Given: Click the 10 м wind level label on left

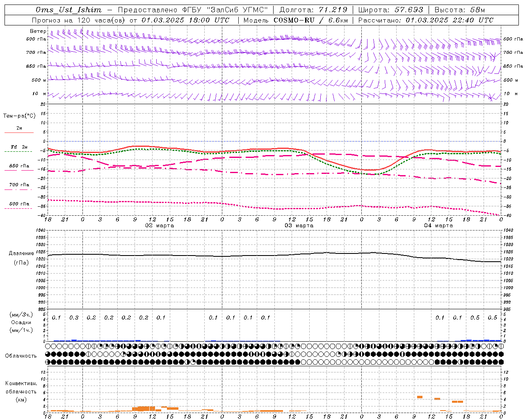Looking at the screenshot, I should [39, 94].
